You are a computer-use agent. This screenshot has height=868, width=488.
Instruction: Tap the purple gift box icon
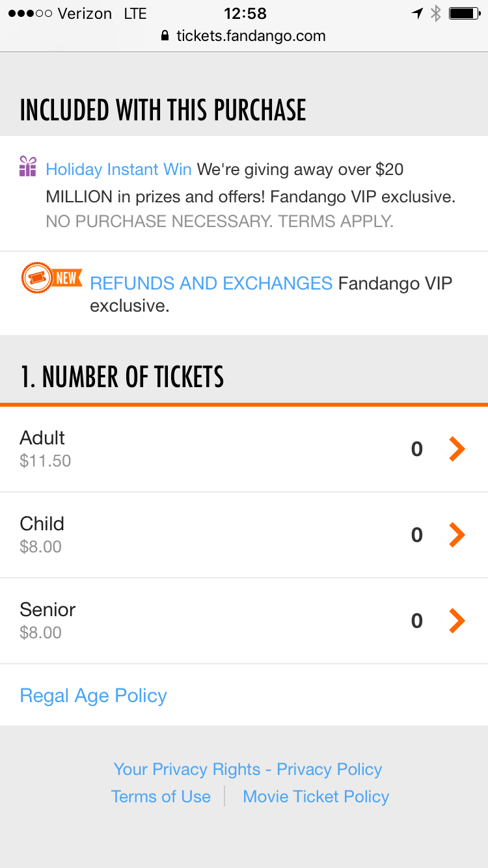(28, 167)
